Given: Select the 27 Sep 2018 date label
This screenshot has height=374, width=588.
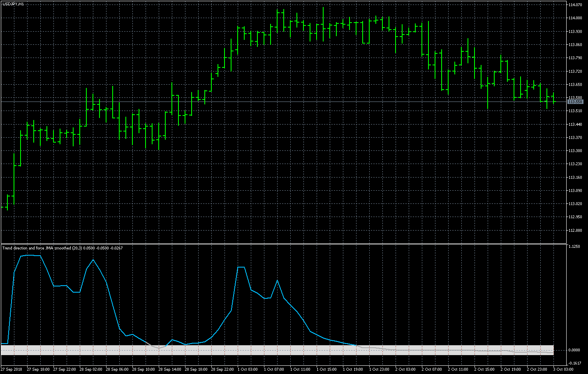Looking at the screenshot, I should [12, 369].
